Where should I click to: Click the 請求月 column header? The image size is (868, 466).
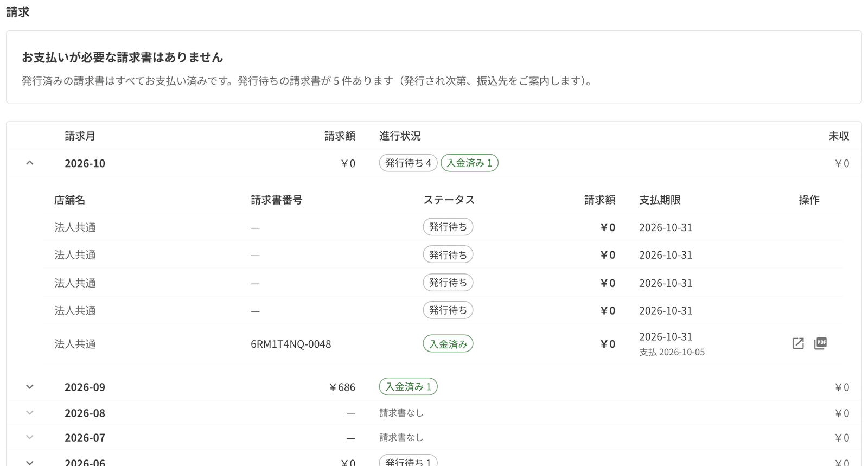[x=80, y=136]
